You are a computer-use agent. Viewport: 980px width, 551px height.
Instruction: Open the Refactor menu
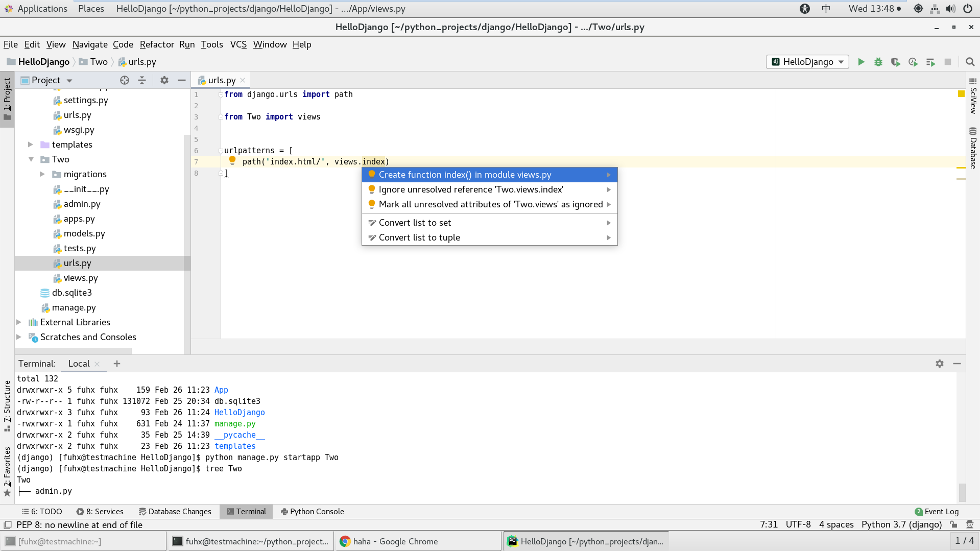pyautogui.click(x=157, y=44)
